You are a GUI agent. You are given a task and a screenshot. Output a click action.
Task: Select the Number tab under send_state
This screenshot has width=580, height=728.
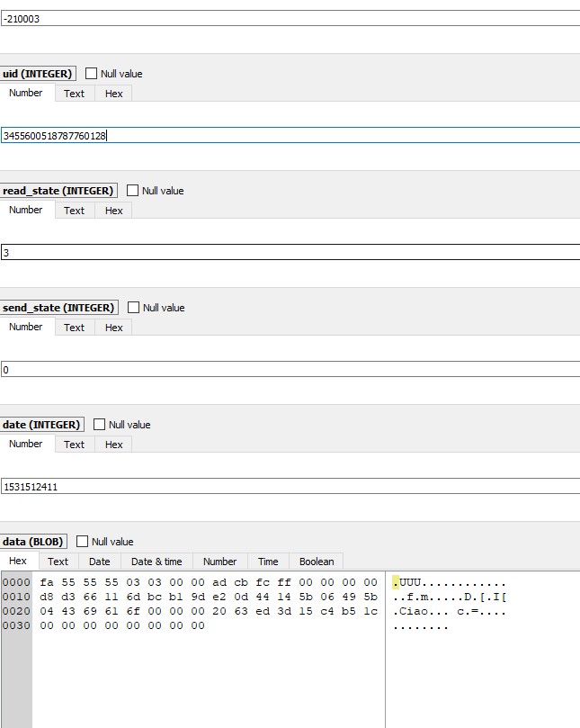[x=26, y=327]
